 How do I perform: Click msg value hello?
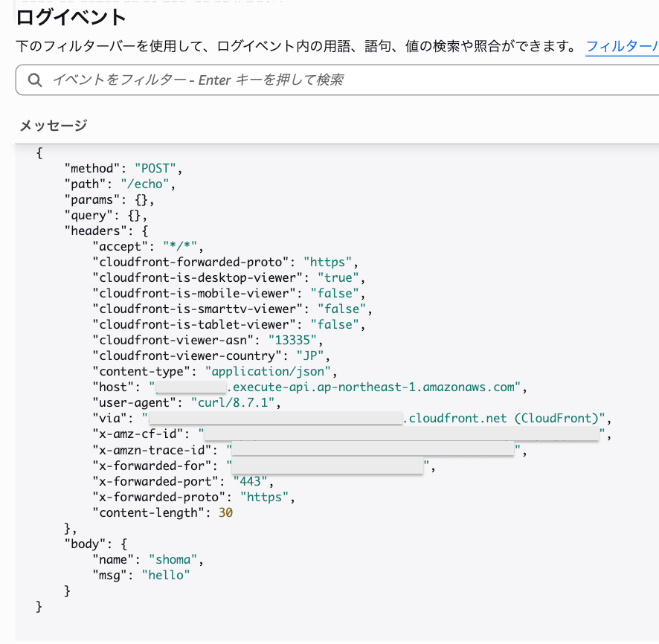coord(166,575)
